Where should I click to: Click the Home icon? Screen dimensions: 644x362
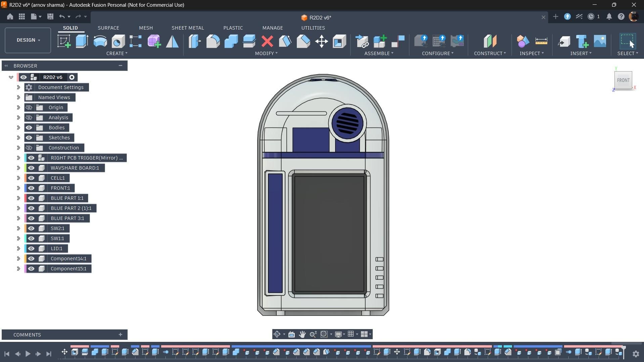click(10, 16)
